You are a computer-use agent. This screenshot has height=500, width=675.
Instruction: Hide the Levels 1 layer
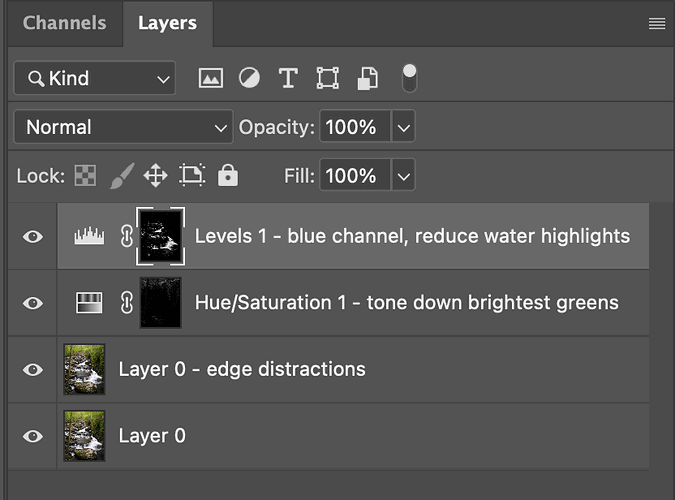tap(33, 237)
